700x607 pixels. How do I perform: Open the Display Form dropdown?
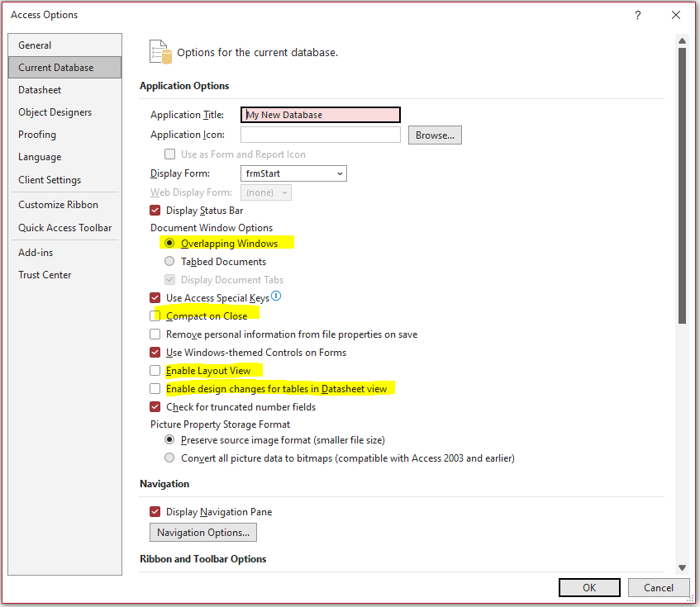click(x=293, y=173)
